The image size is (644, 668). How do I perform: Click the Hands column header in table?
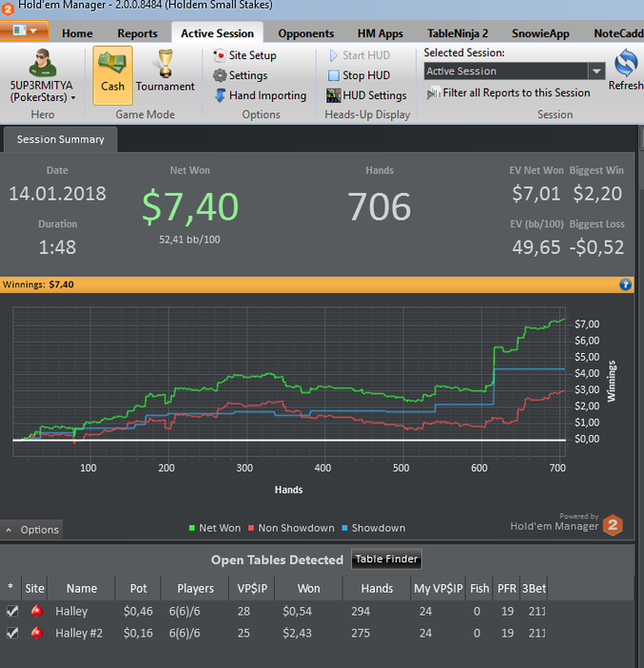tap(377, 589)
